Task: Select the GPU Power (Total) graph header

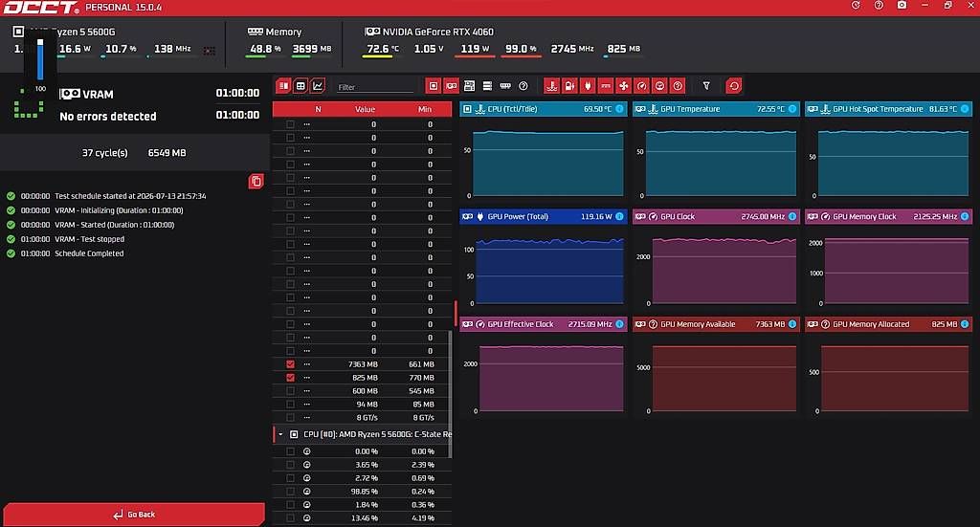Action: pos(544,216)
